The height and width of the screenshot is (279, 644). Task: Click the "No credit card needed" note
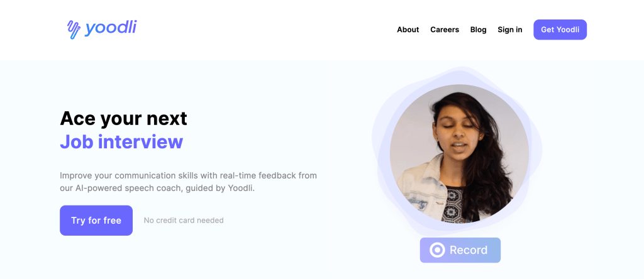point(184,221)
